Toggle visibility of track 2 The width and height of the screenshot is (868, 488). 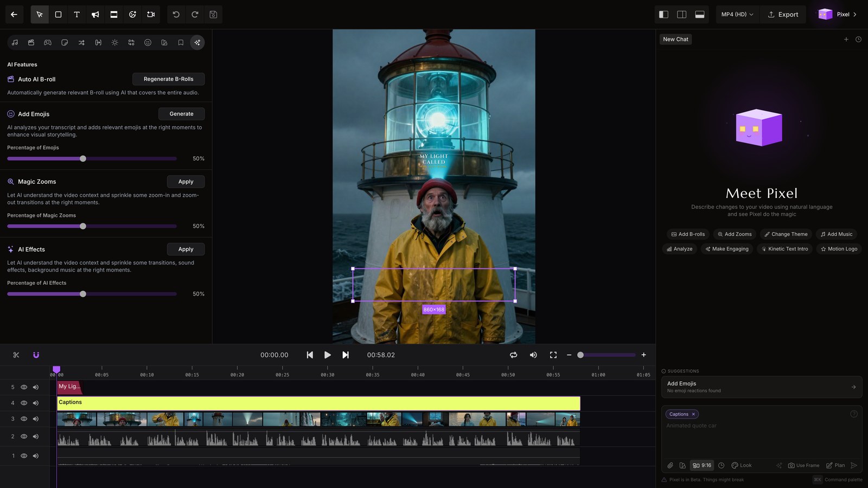tap(24, 436)
